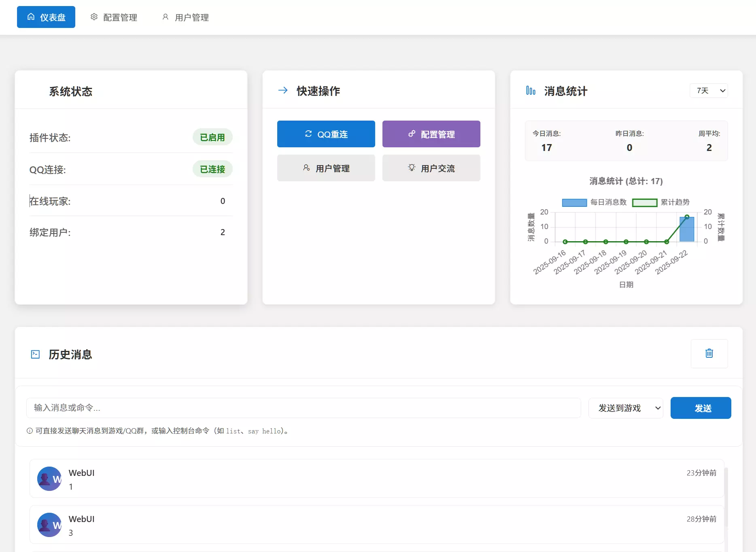Screen dimensions: 756x552
Task: Open the 仪表盘 dashboard tab
Action: [46, 17]
